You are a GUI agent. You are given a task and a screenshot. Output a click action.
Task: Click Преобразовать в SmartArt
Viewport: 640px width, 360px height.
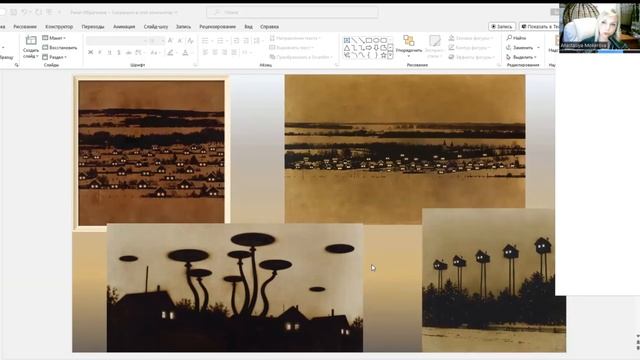click(301, 57)
